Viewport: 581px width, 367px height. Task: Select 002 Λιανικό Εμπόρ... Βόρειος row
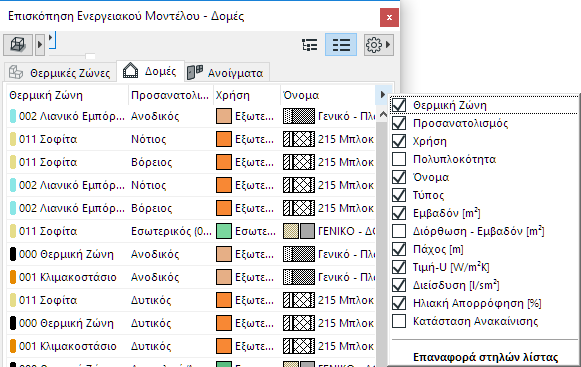tap(191, 208)
